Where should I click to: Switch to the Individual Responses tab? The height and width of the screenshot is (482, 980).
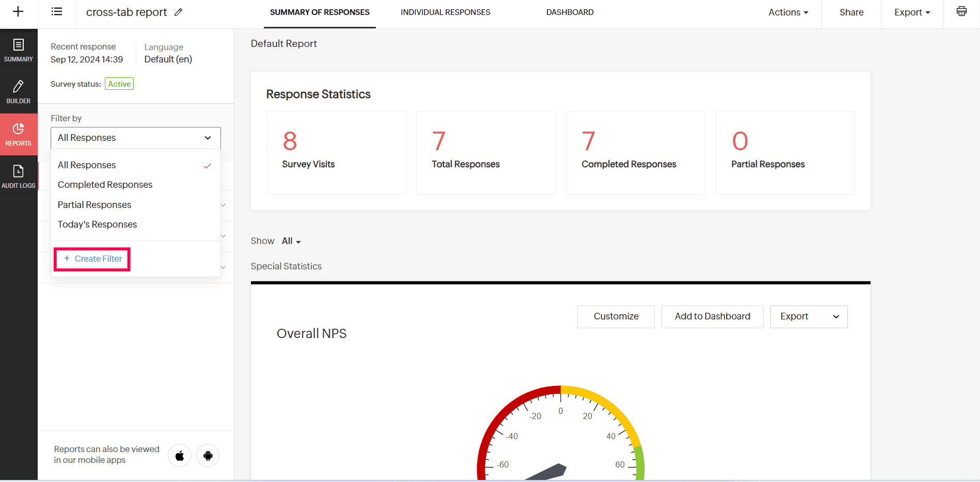click(446, 12)
